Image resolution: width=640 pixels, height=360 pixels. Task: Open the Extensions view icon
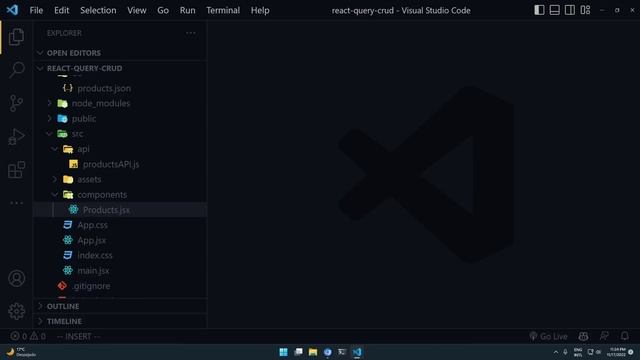(x=16, y=170)
